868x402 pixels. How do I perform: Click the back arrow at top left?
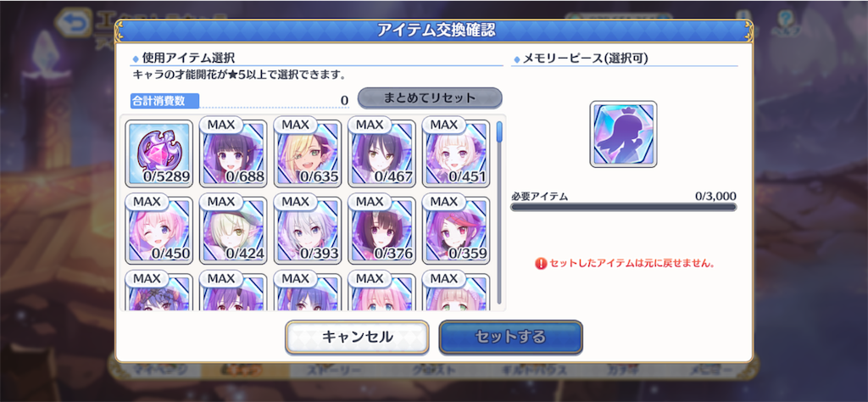[75, 23]
